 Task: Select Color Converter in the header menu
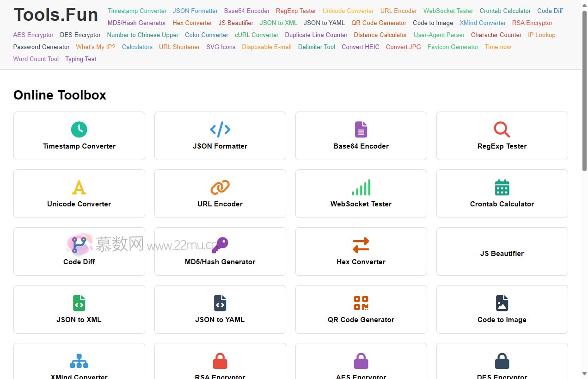(207, 35)
